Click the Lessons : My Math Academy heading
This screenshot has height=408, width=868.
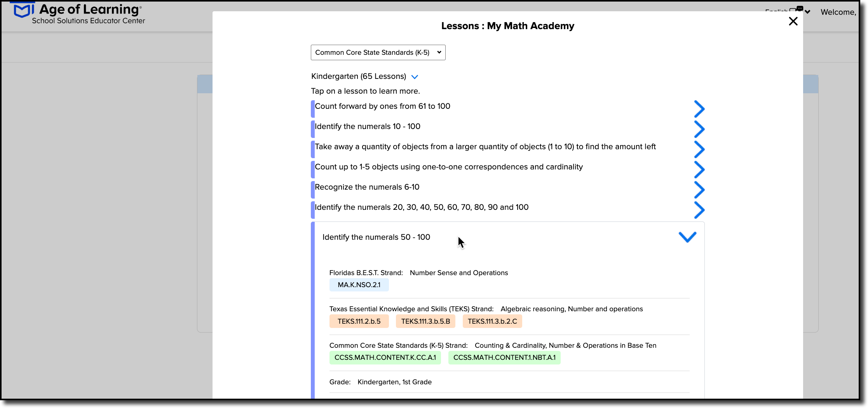point(507,26)
